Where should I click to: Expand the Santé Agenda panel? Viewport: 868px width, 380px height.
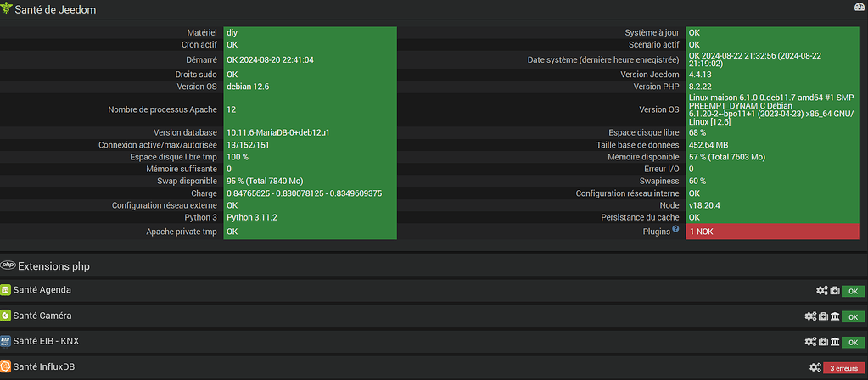(42, 290)
